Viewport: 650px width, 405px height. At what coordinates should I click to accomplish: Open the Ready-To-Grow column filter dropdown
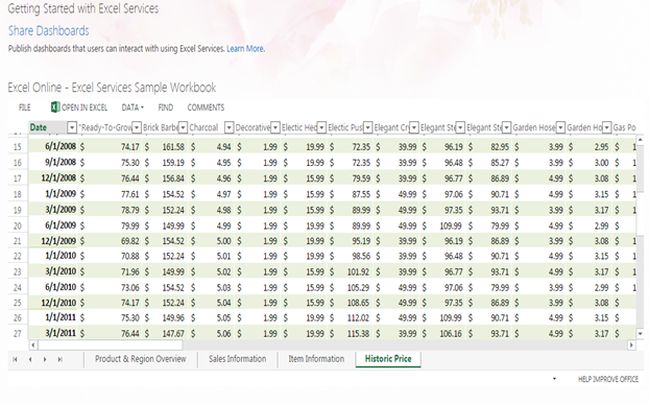[x=136, y=127]
